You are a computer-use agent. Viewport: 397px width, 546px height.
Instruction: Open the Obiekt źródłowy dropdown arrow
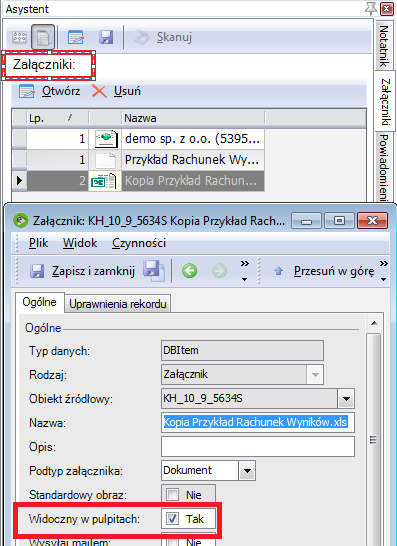[346, 399]
